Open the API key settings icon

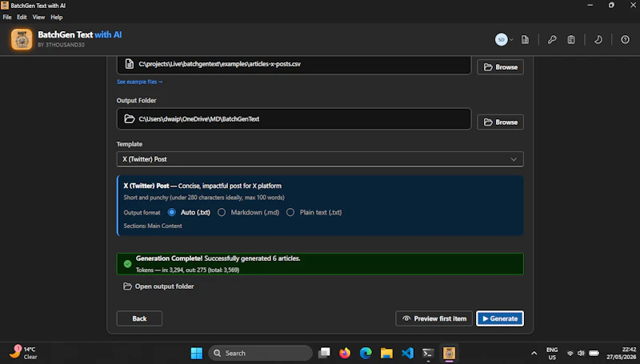coord(552,39)
